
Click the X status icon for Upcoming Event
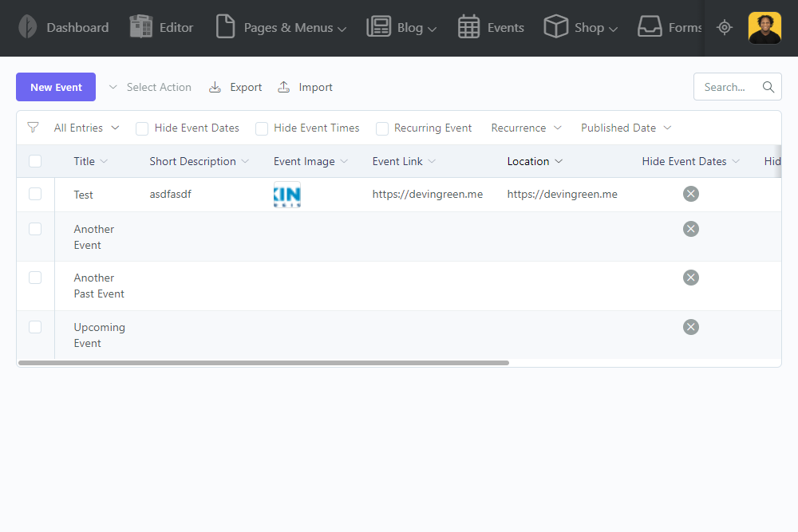click(690, 327)
